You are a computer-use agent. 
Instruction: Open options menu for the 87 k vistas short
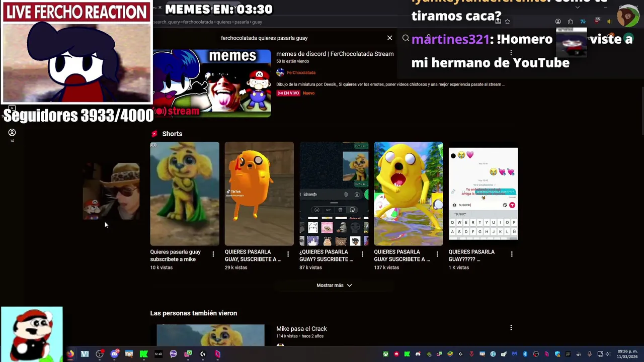click(362, 254)
